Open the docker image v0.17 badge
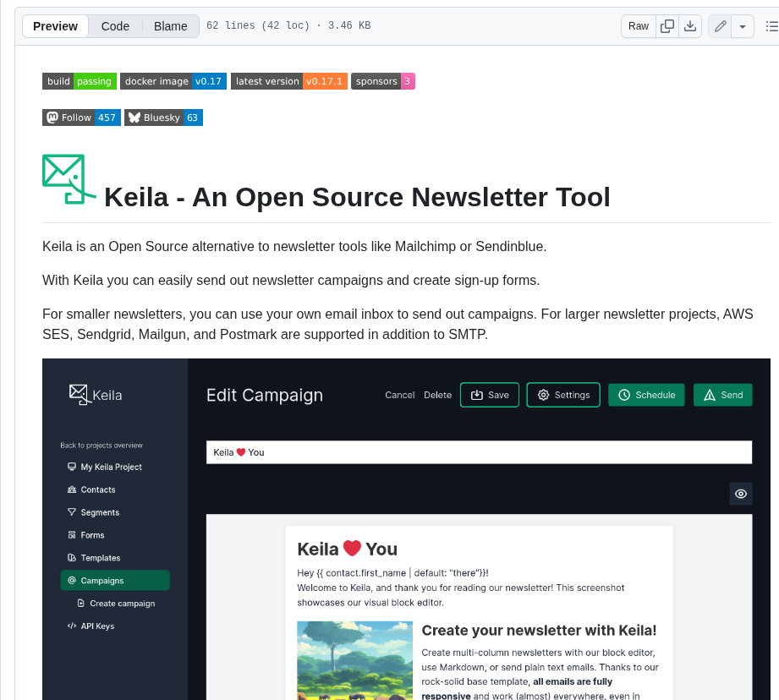 point(173,81)
